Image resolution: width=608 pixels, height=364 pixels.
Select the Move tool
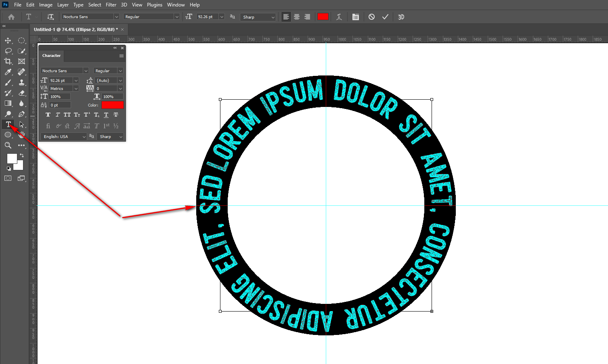click(x=8, y=40)
